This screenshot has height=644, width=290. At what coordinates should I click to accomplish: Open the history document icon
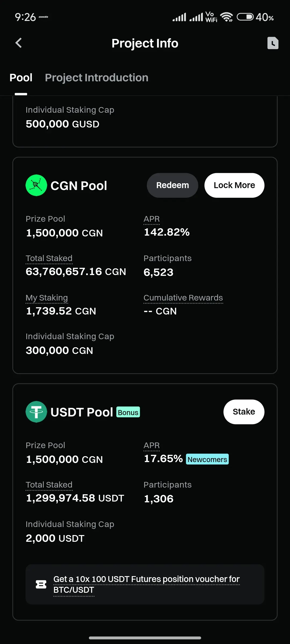[273, 43]
